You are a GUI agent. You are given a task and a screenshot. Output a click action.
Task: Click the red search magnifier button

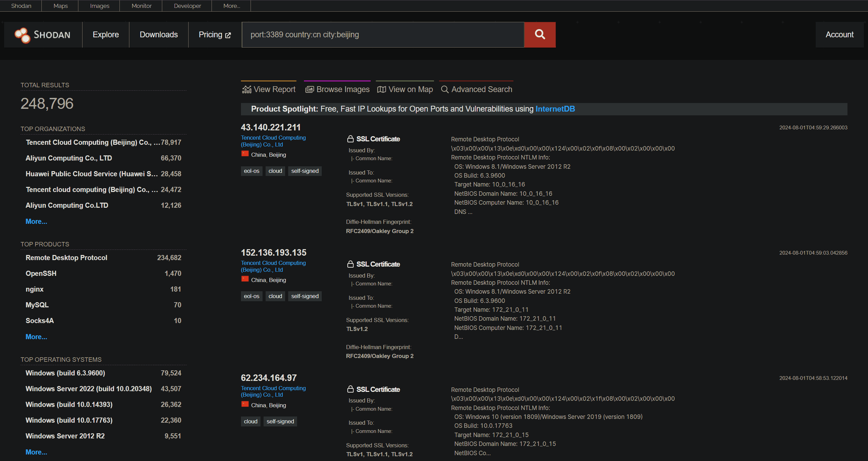(x=540, y=35)
